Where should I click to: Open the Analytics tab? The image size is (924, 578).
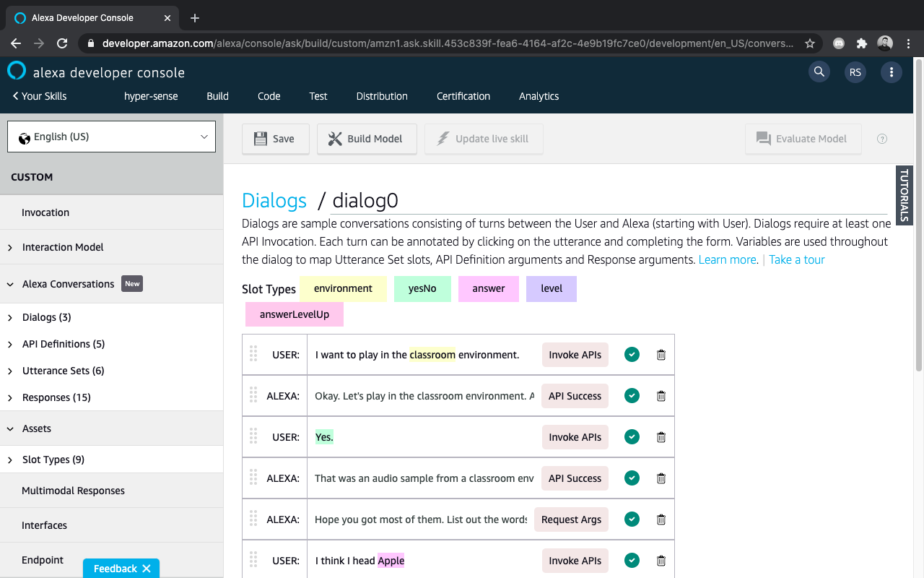(x=539, y=96)
